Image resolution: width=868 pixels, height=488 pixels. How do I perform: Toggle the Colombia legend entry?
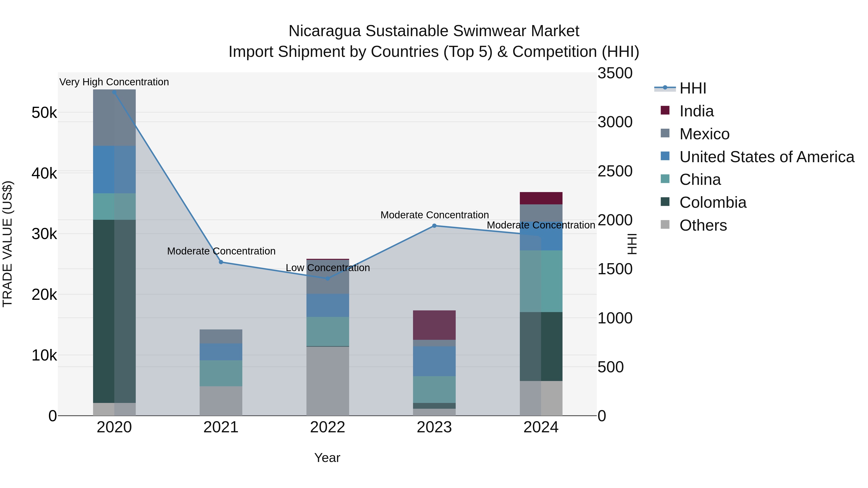click(x=704, y=202)
